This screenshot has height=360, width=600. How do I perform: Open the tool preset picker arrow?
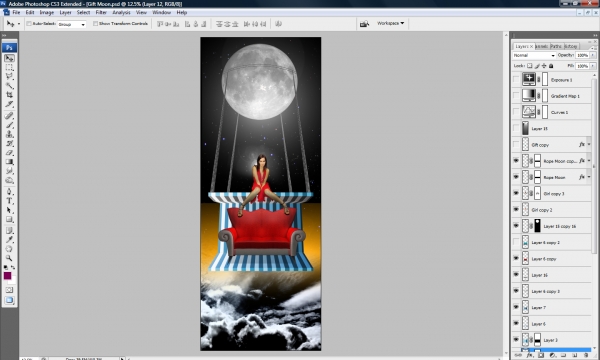[19, 24]
